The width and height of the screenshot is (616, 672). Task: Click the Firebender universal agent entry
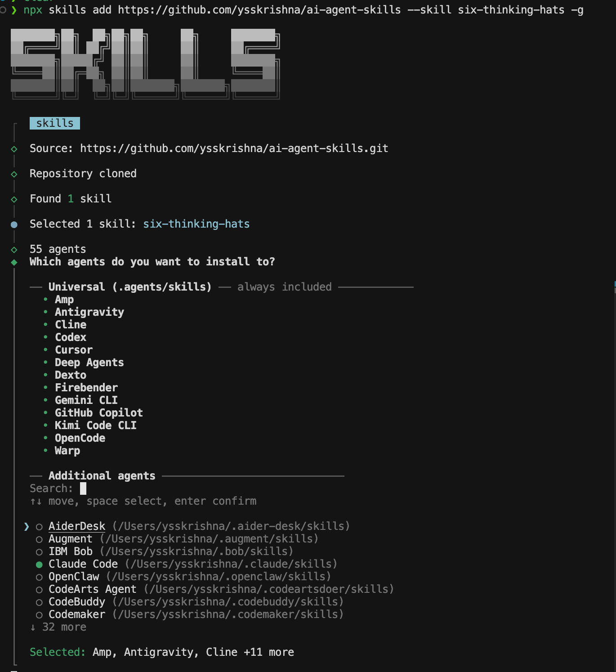(x=86, y=388)
